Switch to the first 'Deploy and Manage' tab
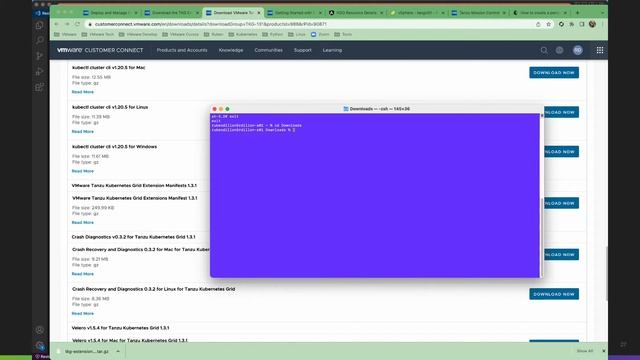Image resolution: width=640 pixels, height=360 pixels. [x=110, y=13]
